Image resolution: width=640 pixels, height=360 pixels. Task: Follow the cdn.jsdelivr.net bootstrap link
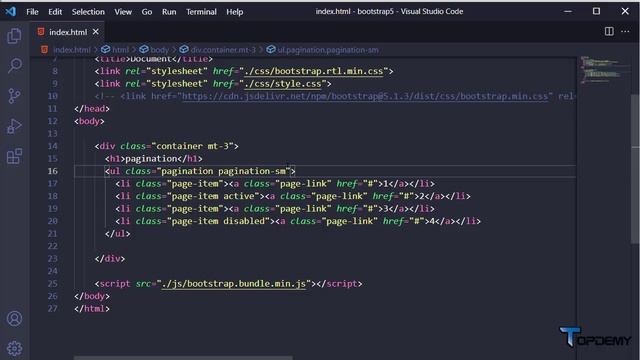[365, 96]
